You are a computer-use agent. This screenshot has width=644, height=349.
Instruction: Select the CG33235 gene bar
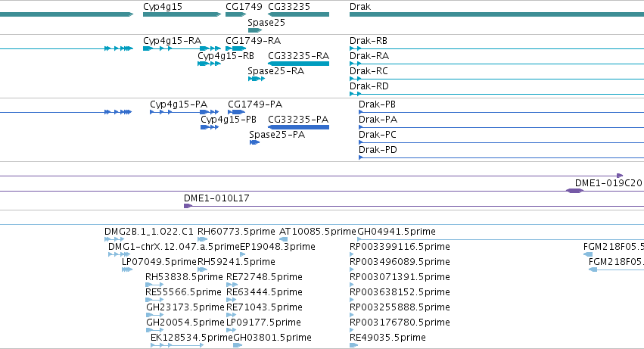click(x=299, y=14)
